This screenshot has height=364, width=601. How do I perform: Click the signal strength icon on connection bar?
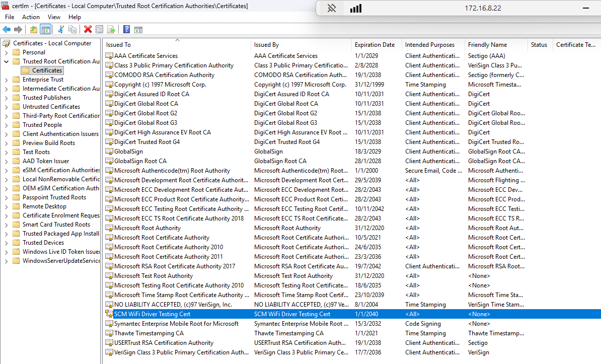click(x=356, y=8)
